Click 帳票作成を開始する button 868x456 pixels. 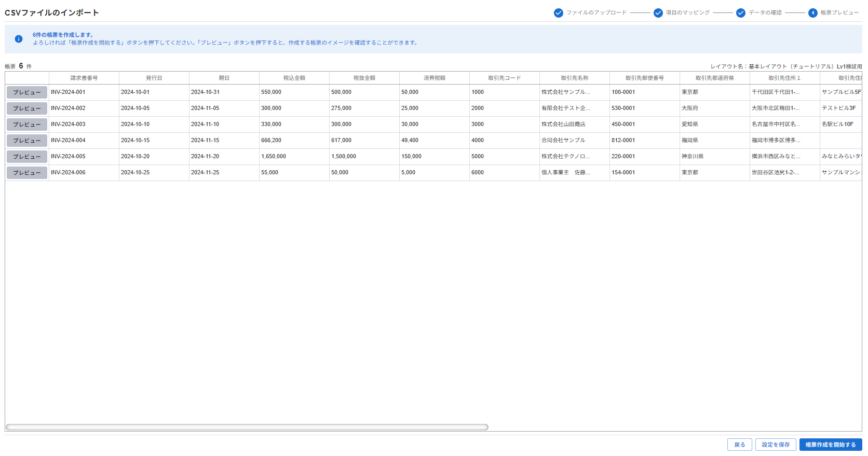click(x=830, y=445)
